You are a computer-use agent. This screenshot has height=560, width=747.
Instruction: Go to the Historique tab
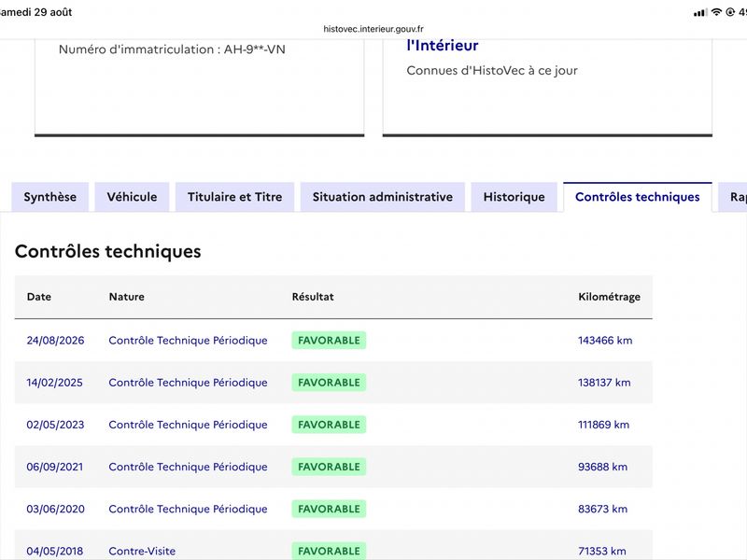[x=514, y=197]
